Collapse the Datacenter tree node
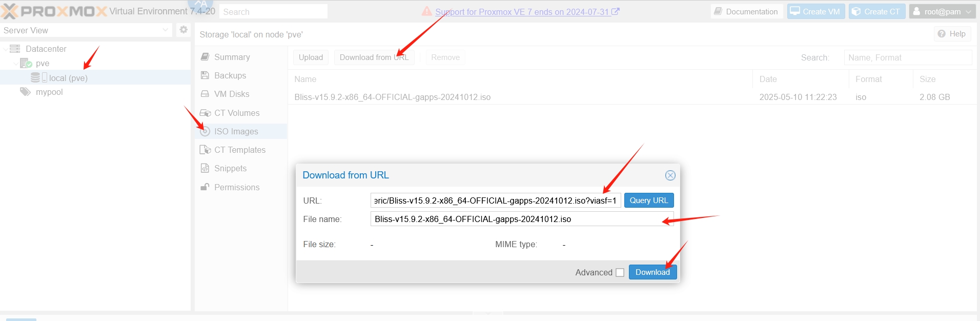Screen dimensions: 980x321 (x=5, y=49)
